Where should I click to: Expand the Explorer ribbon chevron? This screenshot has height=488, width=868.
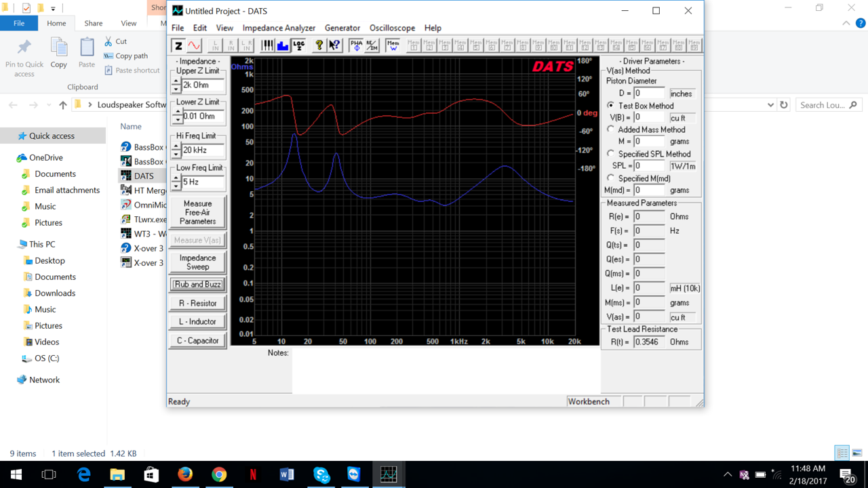tap(845, 23)
